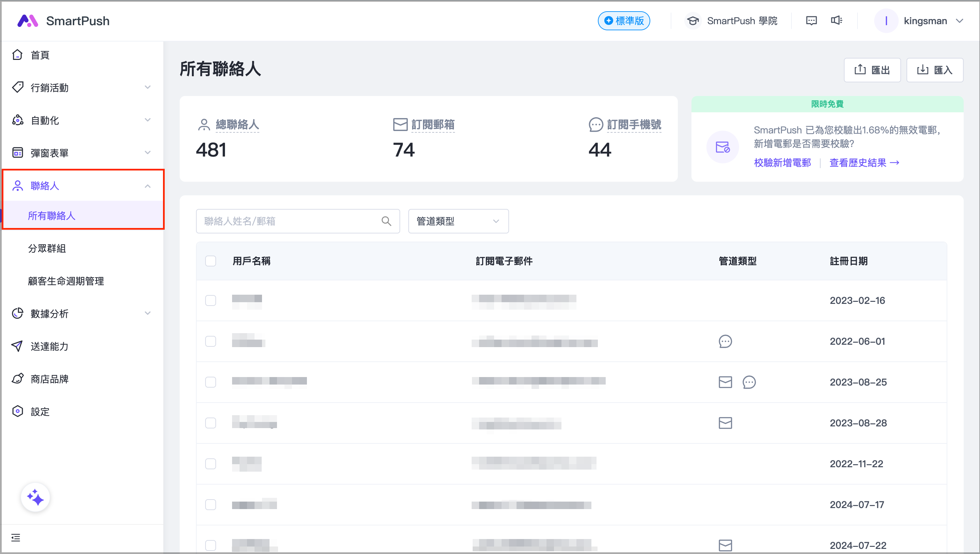The image size is (980, 554).
Task: Expand the 彈窗表單 menu chevron
Action: (x=148, y=153)
